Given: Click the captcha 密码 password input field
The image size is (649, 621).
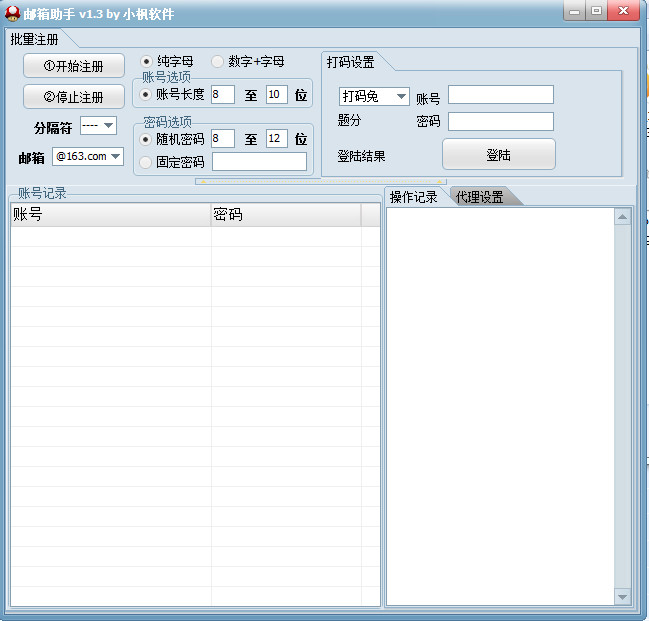Looking at the screenshot, I should [500, 122].
